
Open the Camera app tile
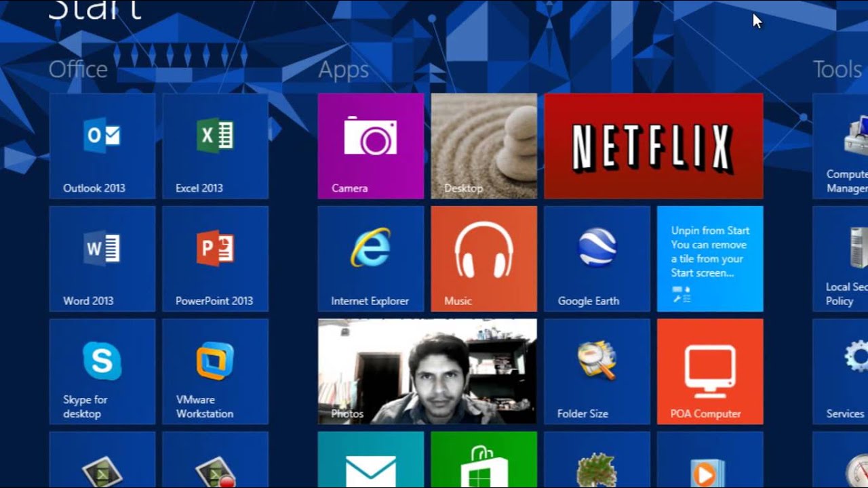[370, 146]
